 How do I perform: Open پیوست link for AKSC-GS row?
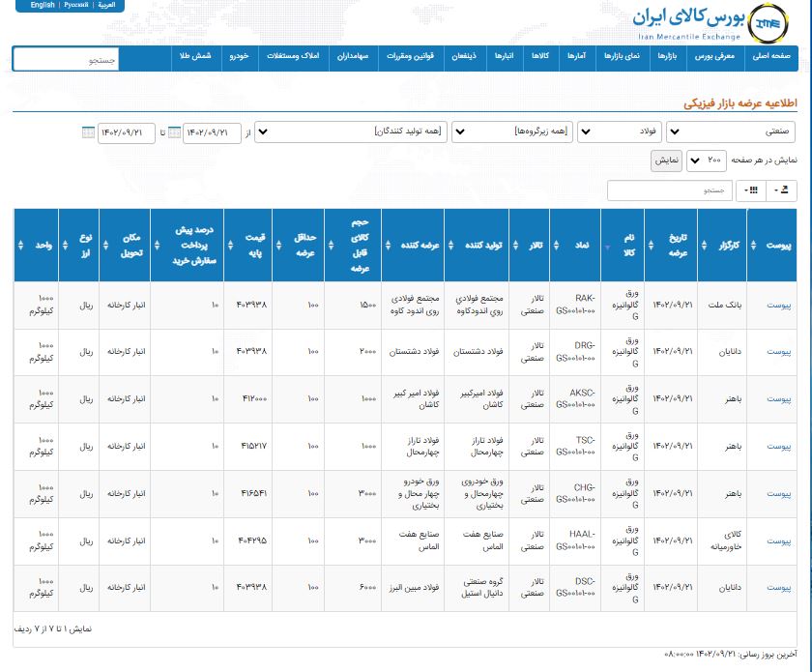tap(778, 399)
